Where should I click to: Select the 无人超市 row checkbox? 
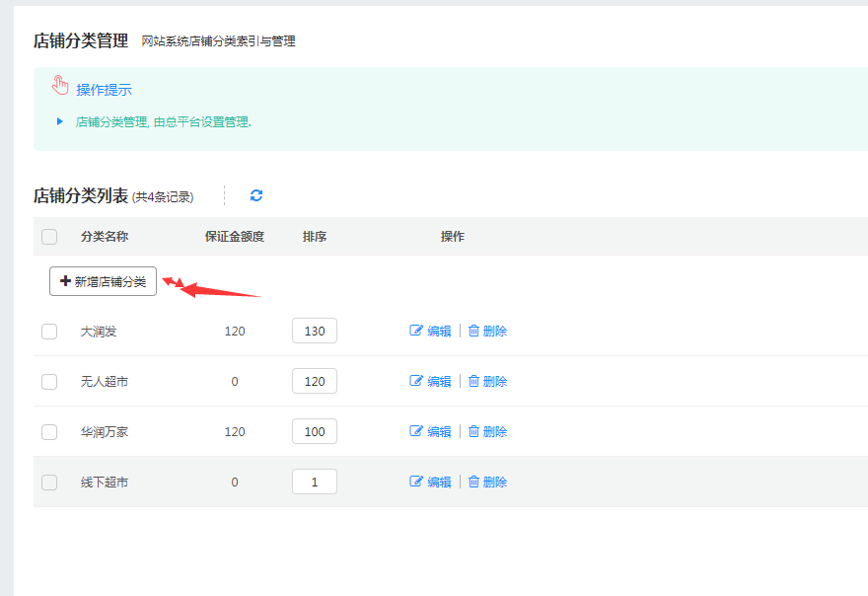click(x=49, y=381)
